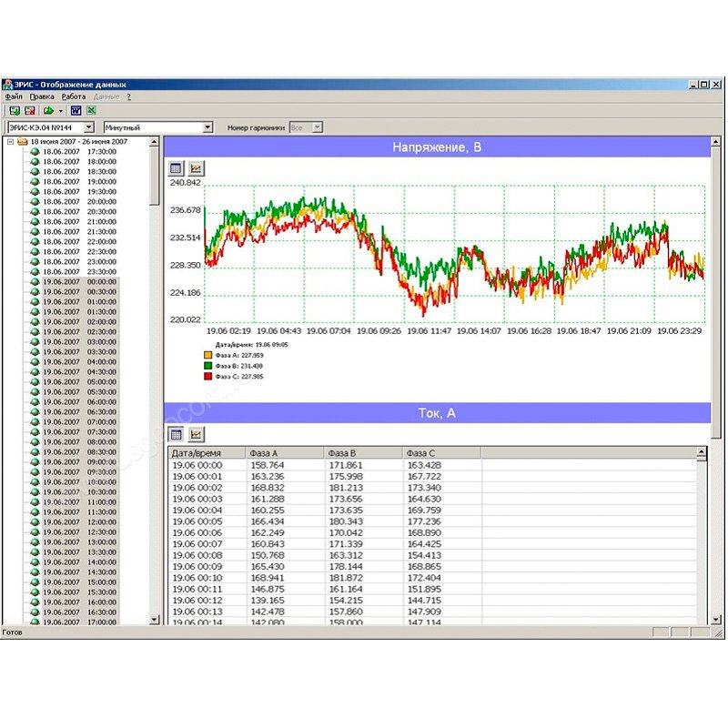This screenshot has height=728, width=728.
Task: Click the red database toolbar icon
Action: pos(29,111)
